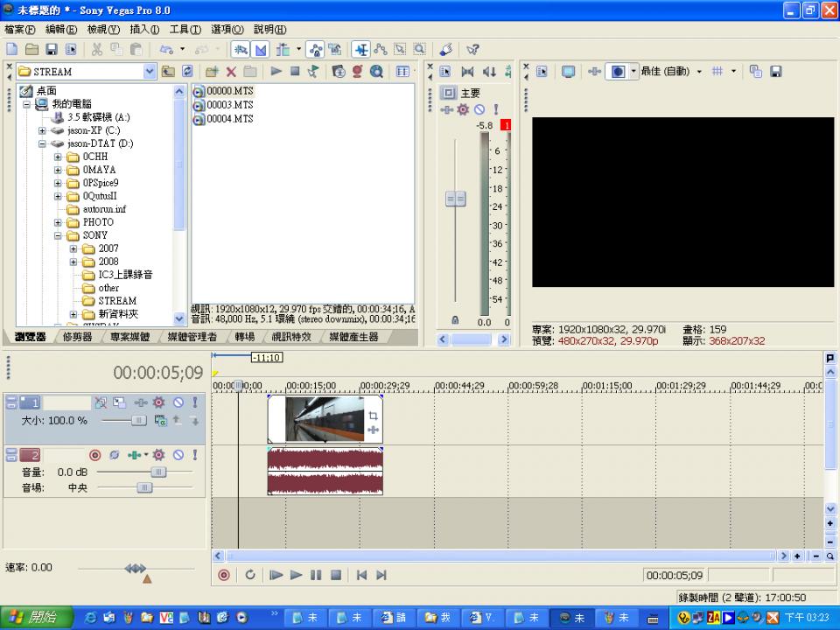Open Event Pan/Crop on the video clip

(374, 416)
